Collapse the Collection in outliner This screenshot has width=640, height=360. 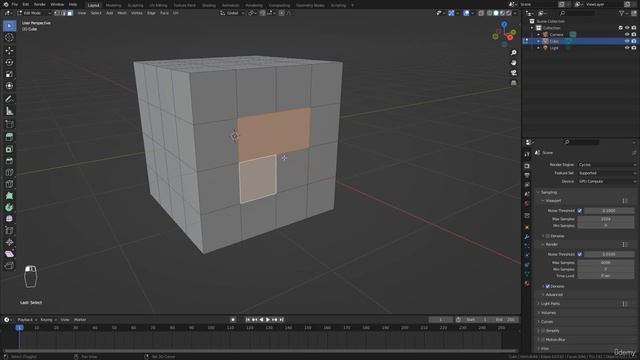[532, 28]
